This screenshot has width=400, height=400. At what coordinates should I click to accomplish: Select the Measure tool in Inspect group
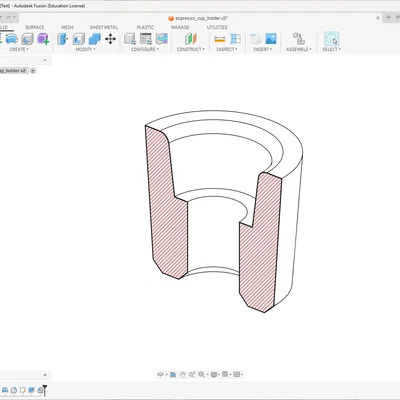219,39
